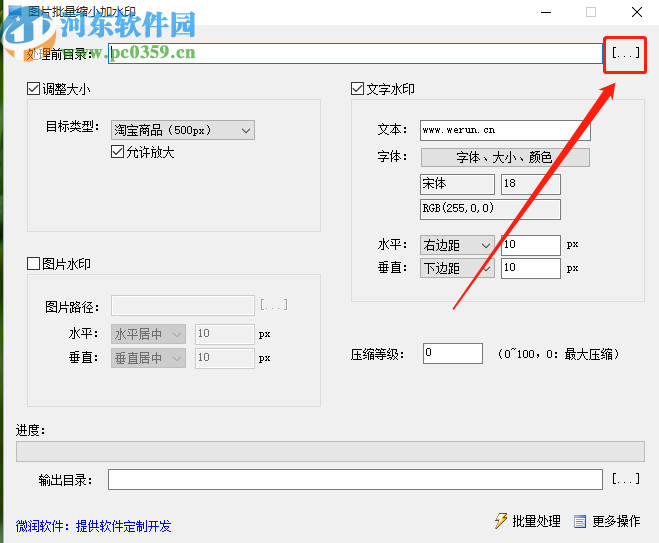659x543 pixels.
Task: Click the lightning bolt batch process icon
Action: click(501, 521)
